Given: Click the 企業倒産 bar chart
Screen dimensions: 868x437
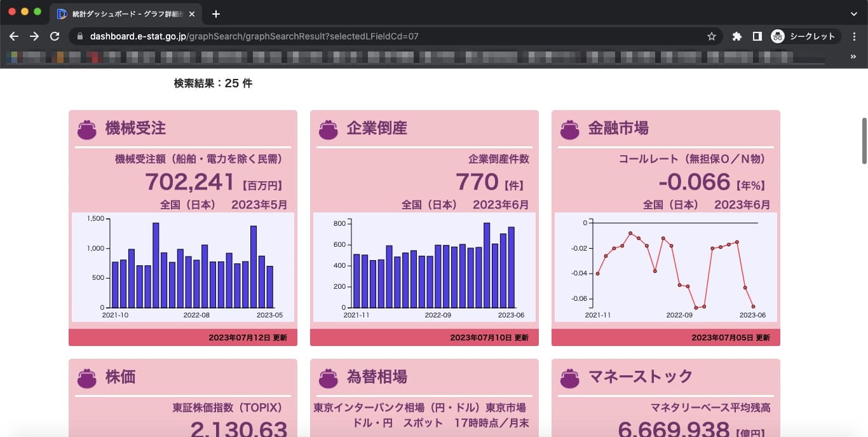Looking at the screenshot, I should click(x=424, y=267).
